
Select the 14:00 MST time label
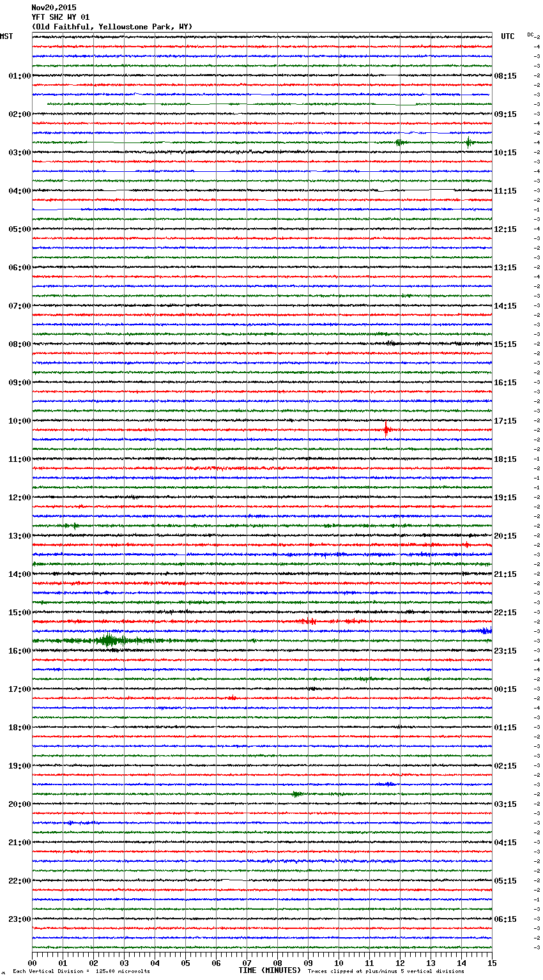pyautogui.click(x=20, y=574)
